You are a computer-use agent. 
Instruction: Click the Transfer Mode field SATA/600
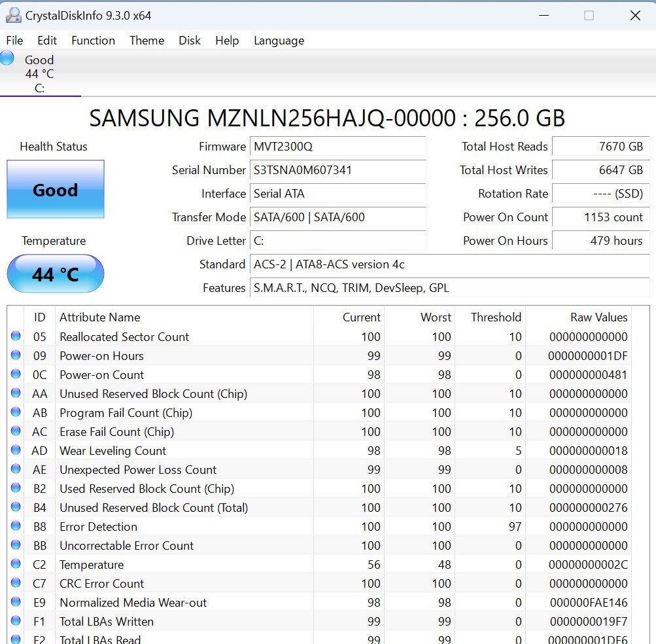[x=337, y=217]
